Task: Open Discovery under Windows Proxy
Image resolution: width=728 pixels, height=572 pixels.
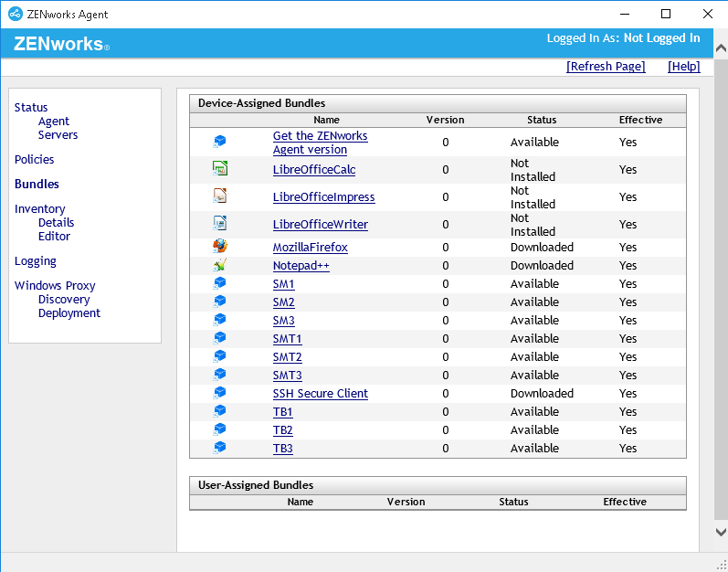Action: [64, 299]
